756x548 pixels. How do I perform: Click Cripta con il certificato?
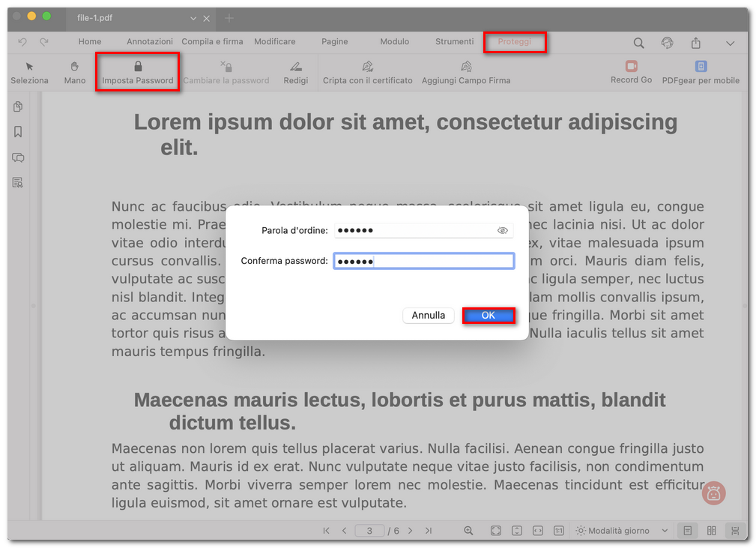(367, 72)
